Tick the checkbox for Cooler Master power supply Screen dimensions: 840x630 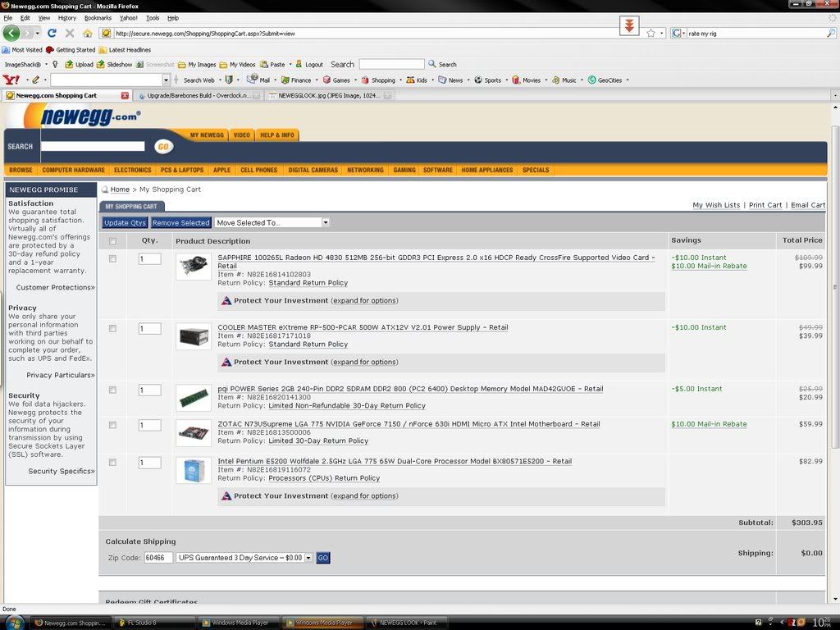tap(112, 328)
